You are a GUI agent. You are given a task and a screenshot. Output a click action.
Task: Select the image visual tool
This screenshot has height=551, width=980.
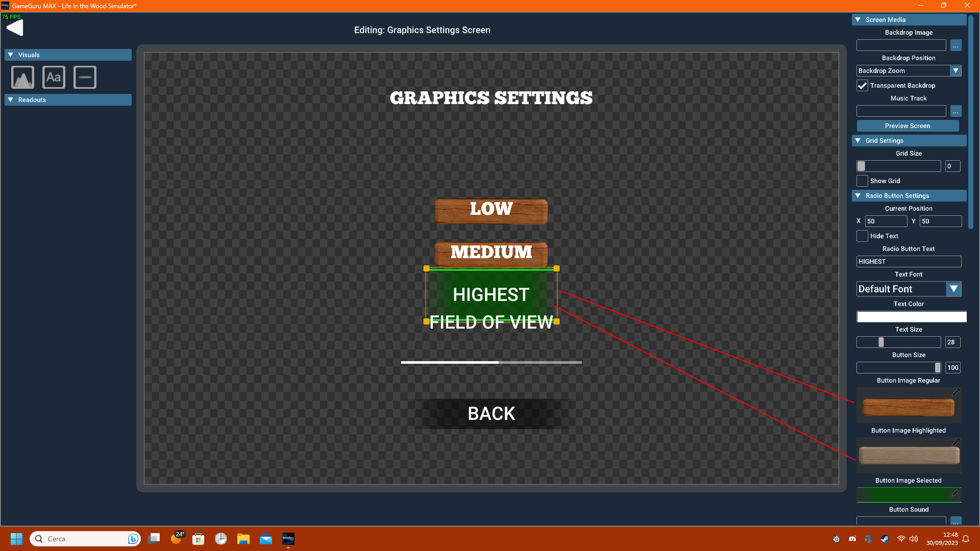[x=22, y=77]
